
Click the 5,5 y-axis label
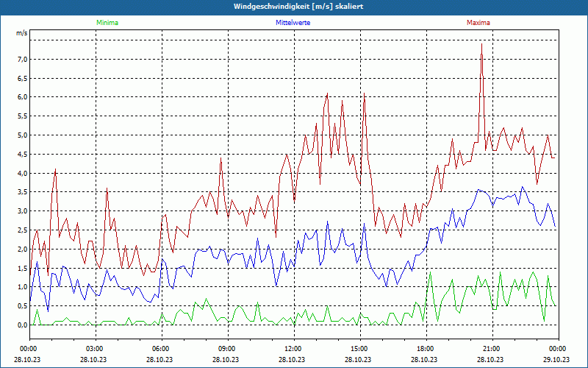coord(22,116)
